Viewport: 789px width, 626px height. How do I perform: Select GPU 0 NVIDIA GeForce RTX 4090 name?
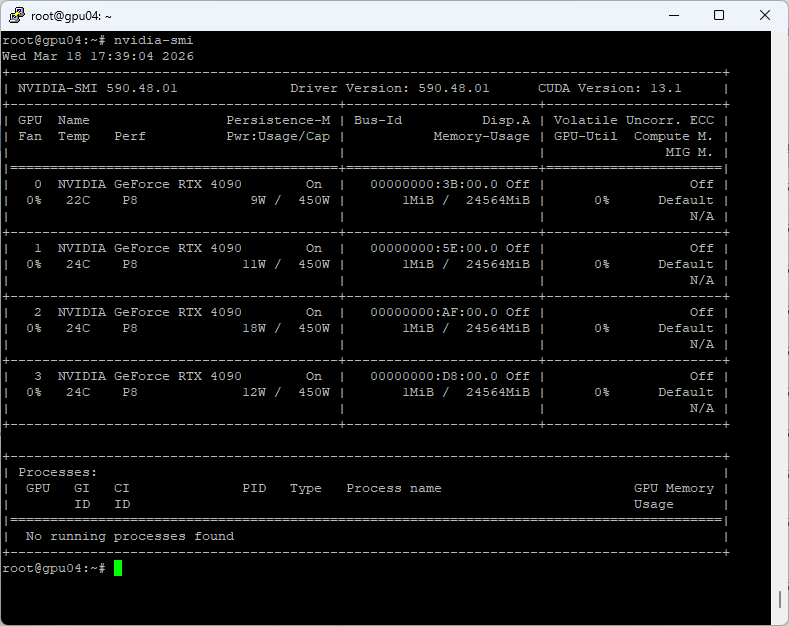coord(149,184)
